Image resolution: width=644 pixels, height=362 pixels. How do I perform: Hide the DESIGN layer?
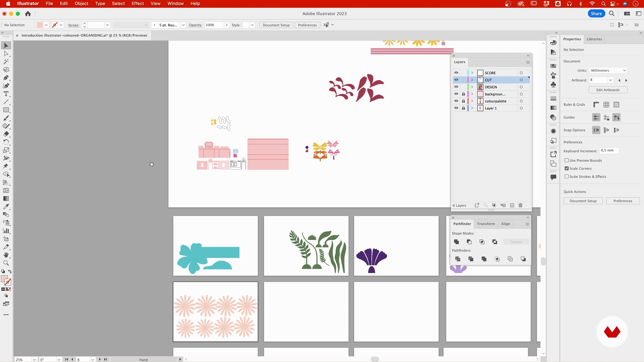click(456, 87)
